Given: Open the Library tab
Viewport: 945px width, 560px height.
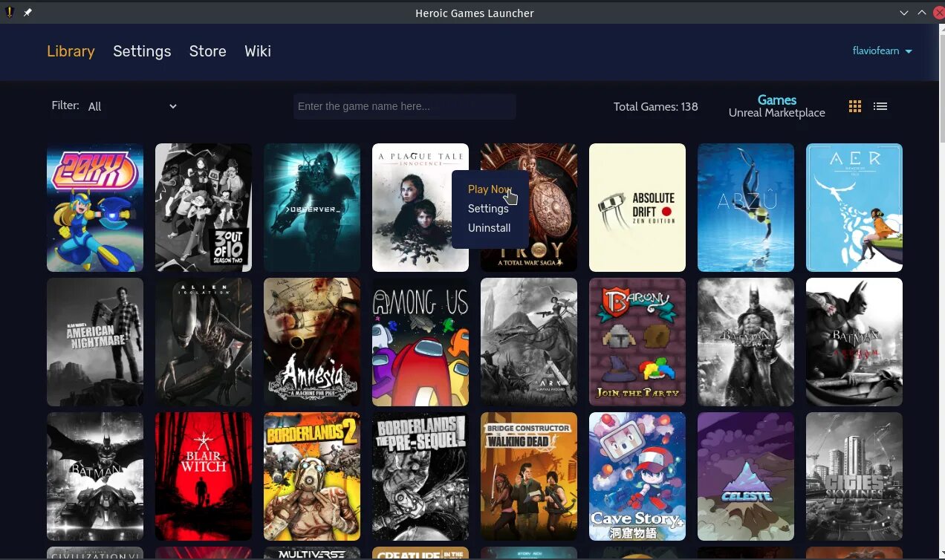Looking at the screenshot, I should [71, 51].
